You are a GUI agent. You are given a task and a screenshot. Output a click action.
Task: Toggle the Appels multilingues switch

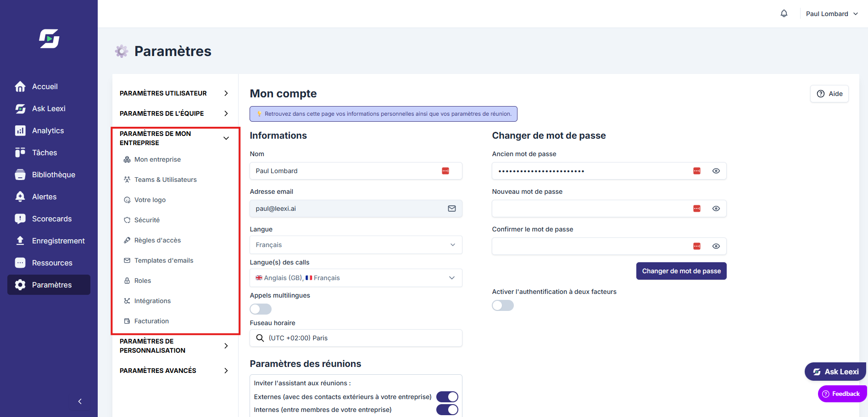click(x=261, y=309)
